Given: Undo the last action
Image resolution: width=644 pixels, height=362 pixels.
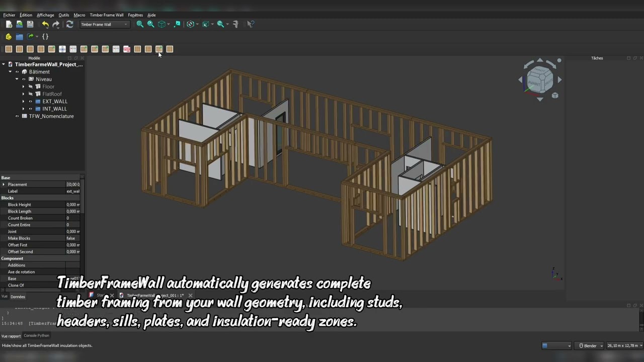Looking at the screenshot, I should click(x=45, y=24).
